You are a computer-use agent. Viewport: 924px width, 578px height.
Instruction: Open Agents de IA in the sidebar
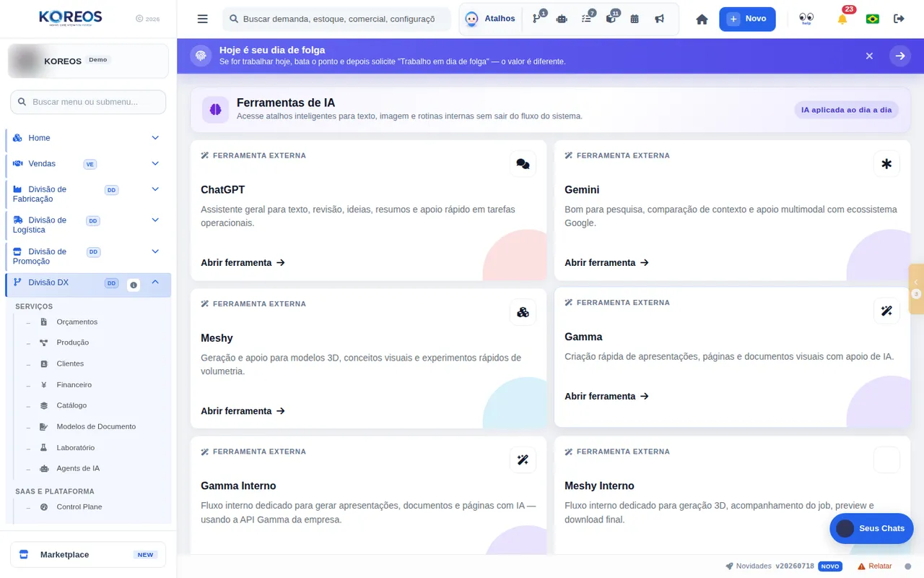78,469
